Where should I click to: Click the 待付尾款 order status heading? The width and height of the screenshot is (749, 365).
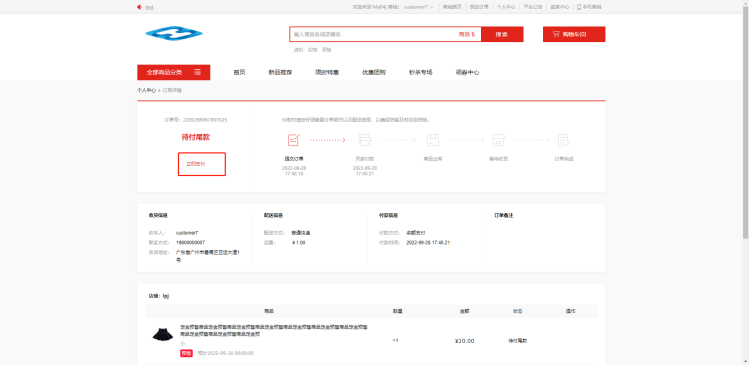point(195,137)
